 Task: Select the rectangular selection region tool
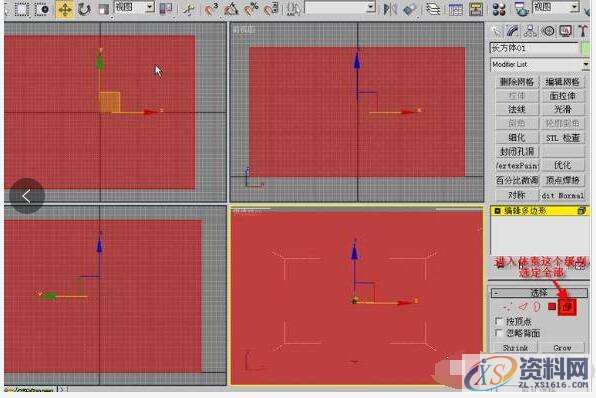point(22,9)
